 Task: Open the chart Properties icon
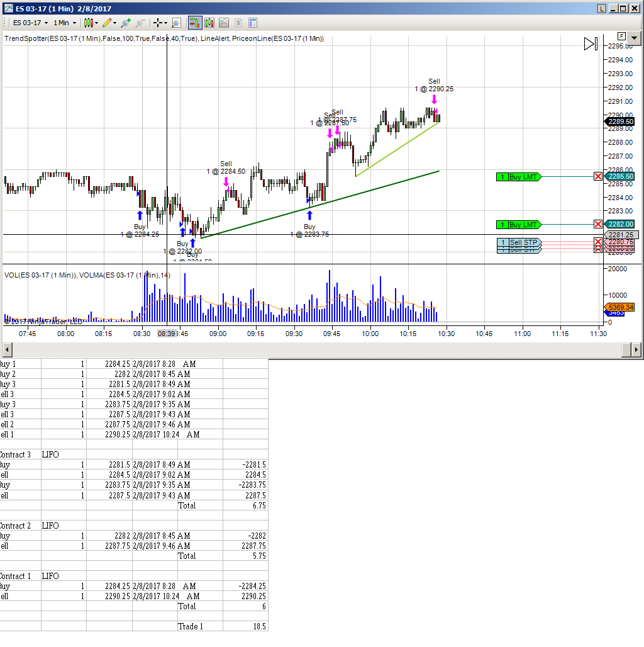point(253,23)
